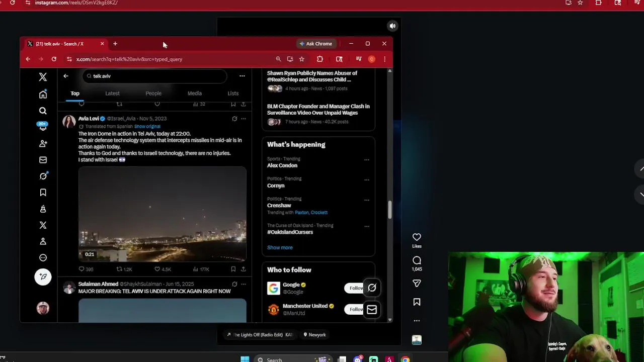Screen dimensions: 644x362
Task: Open the Follow people sidebar icon
Action: coord(43,143)
